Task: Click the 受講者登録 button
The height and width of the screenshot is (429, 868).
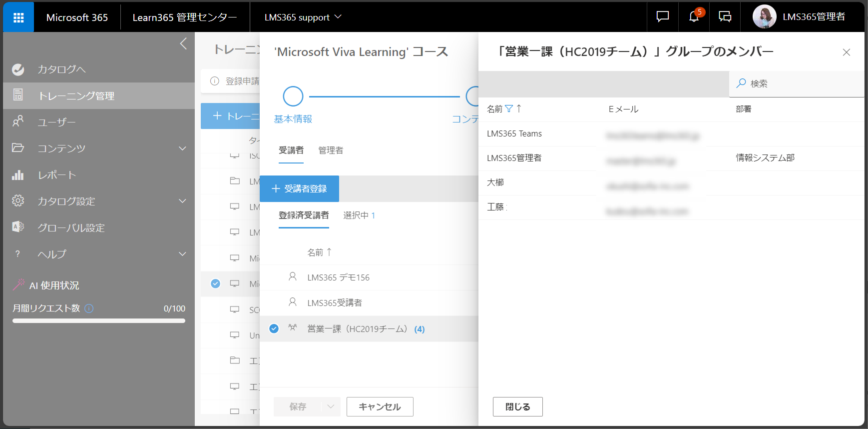Action: click(x=299, y=188)
